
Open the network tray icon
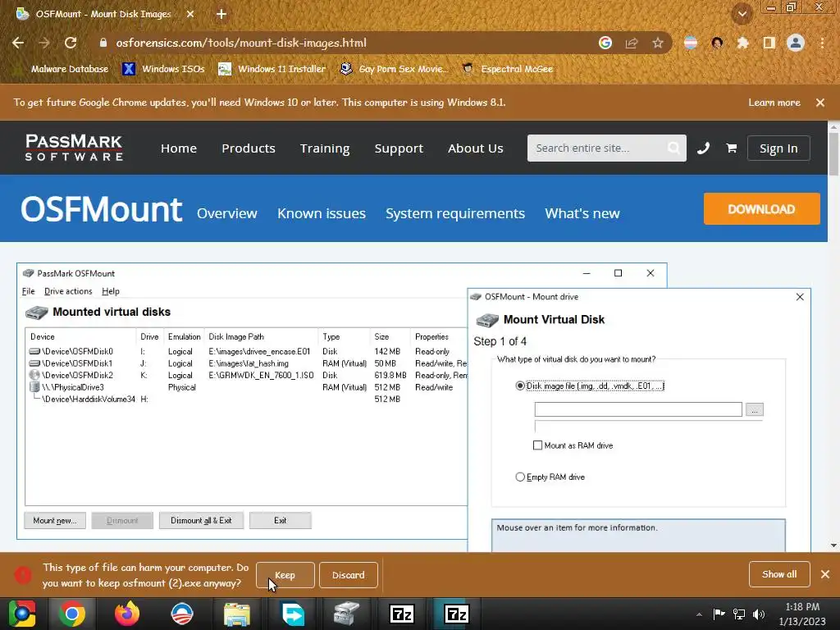pyautogui.click(x=739, y=614)
